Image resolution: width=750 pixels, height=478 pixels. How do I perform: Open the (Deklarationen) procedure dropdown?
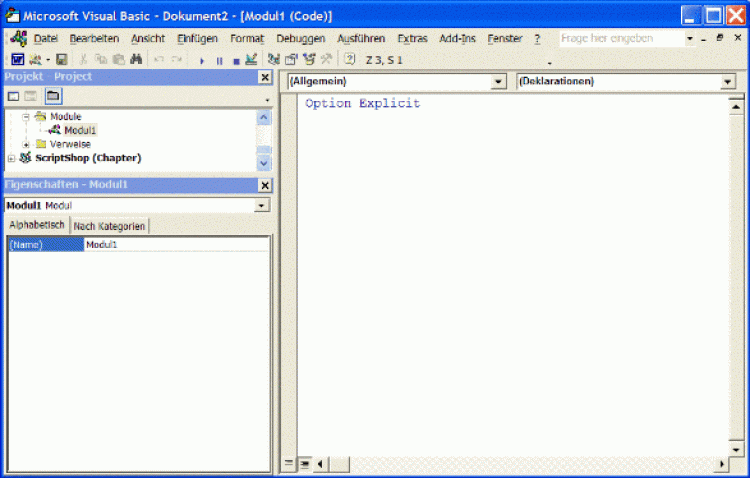727,81
